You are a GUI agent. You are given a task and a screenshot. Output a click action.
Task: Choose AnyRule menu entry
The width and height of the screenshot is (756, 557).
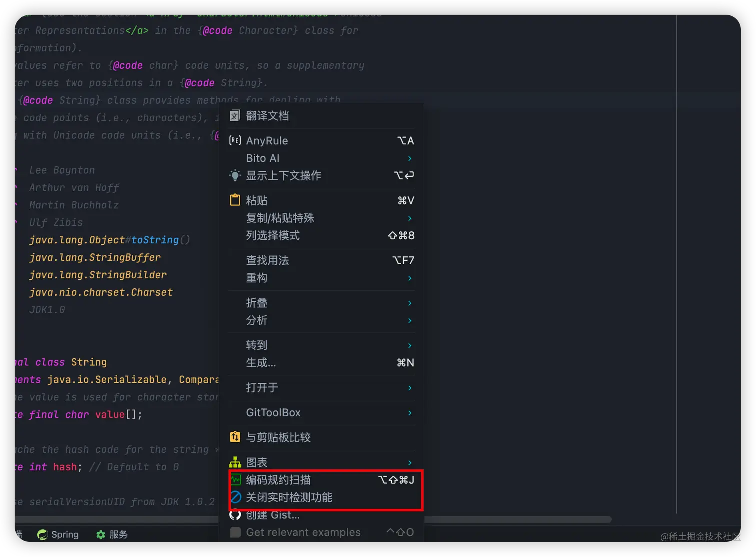pos(321,141)
